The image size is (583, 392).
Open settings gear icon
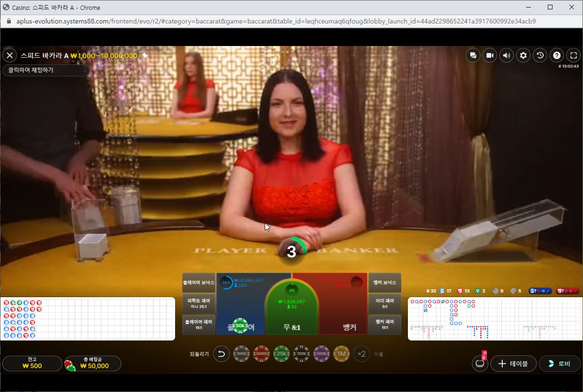pos(523,55)
